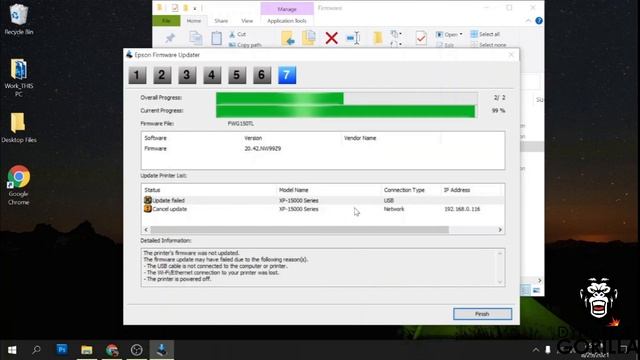Click the Finish button
Viewport: 640px width, 360px height.
(x=482, y=314)
